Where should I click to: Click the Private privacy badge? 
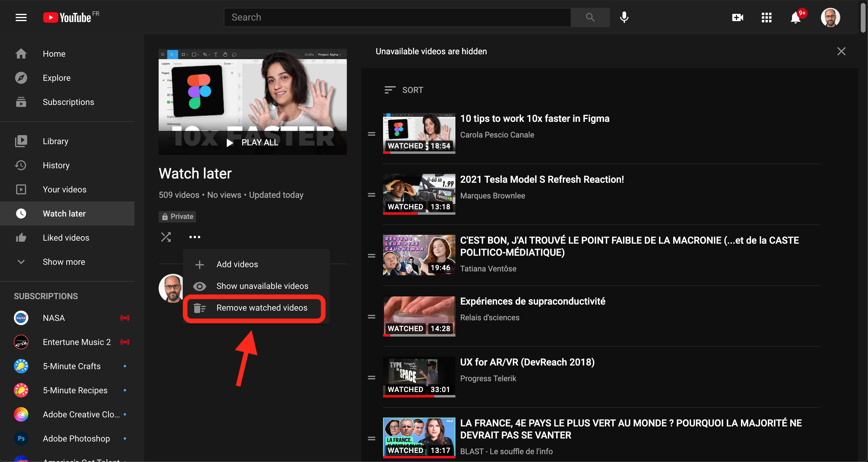177,216
